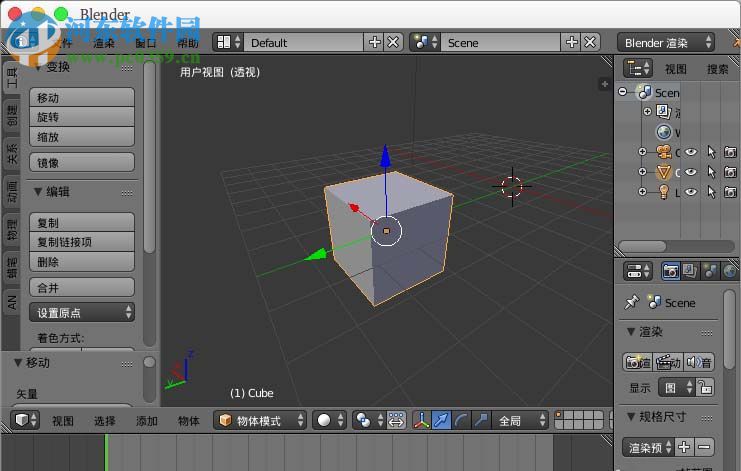Collapse the 编辑 (edit) panel
Image resolution: width=741 pixels, height=471 pixels.
click(38, 191)
